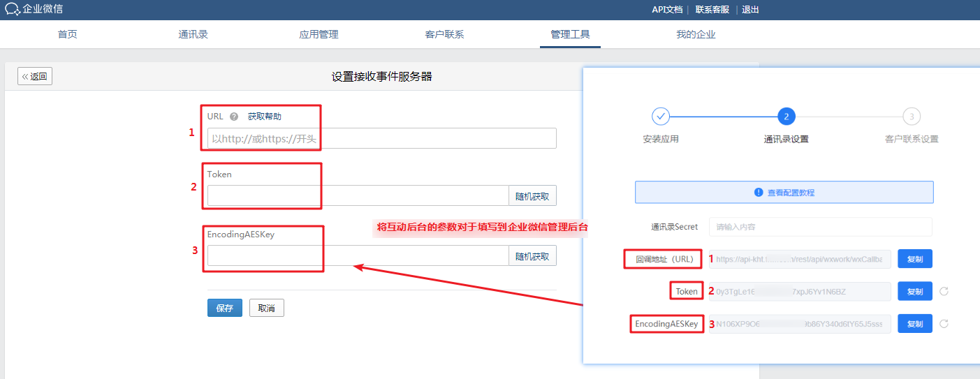Click the completed 安装应用 step check icon
Viewport: 980px width, 379px height.
click(x=661, y=116)
